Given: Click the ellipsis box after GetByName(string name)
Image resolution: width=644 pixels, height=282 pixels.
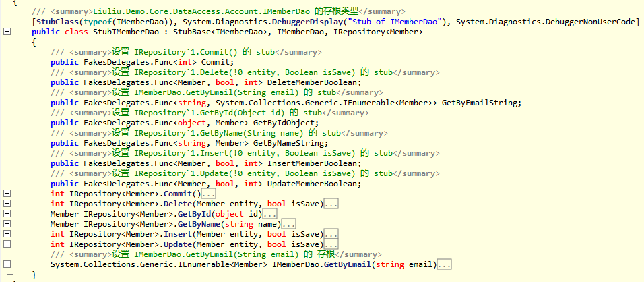Looking at the screenshot, I should coord(288,225).
